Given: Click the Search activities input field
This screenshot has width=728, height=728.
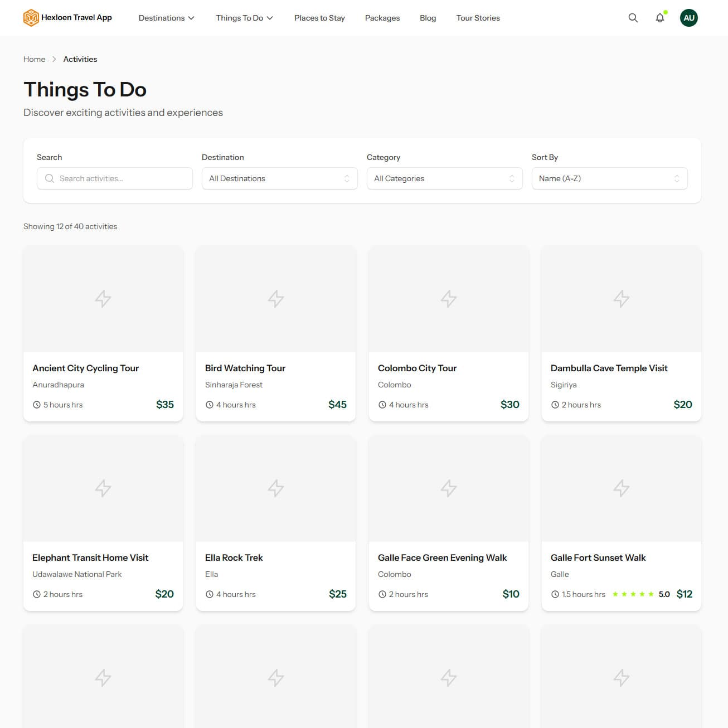Looking at the screenshot, I should click(x=114, y=178).
